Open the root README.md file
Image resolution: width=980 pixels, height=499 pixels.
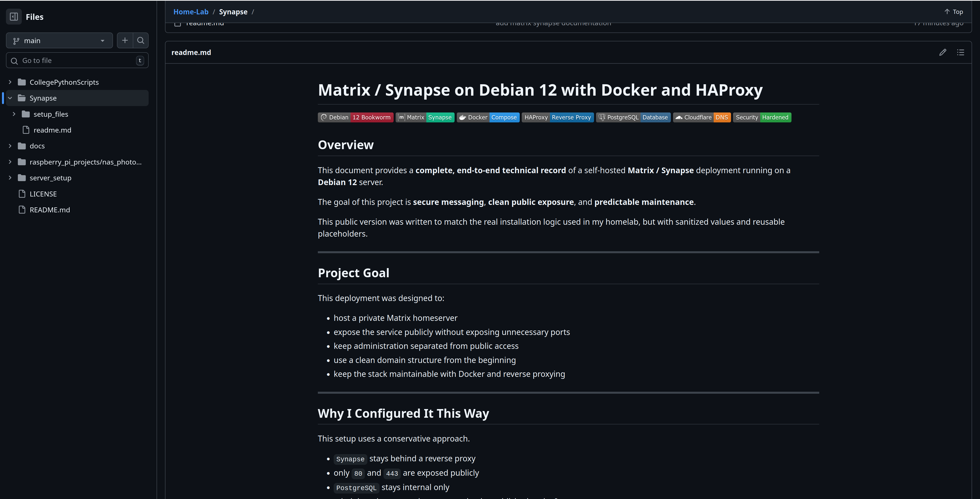tap(50, 210)
